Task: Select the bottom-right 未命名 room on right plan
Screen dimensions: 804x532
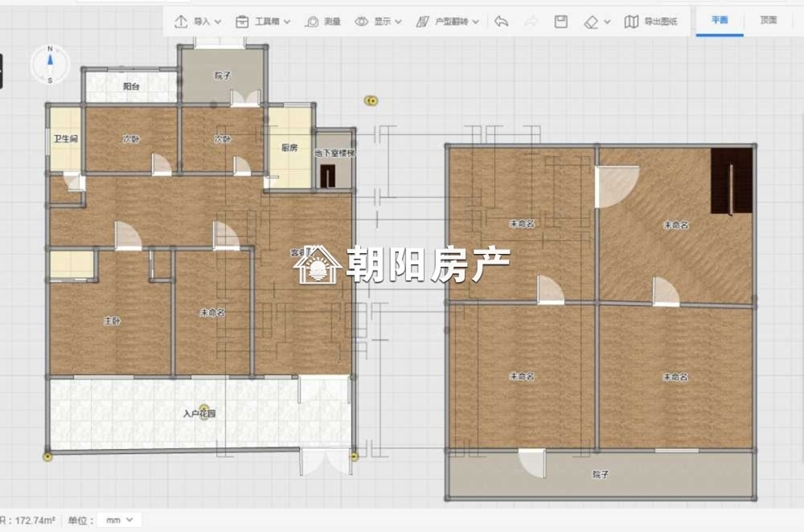Action: [675, 377]
